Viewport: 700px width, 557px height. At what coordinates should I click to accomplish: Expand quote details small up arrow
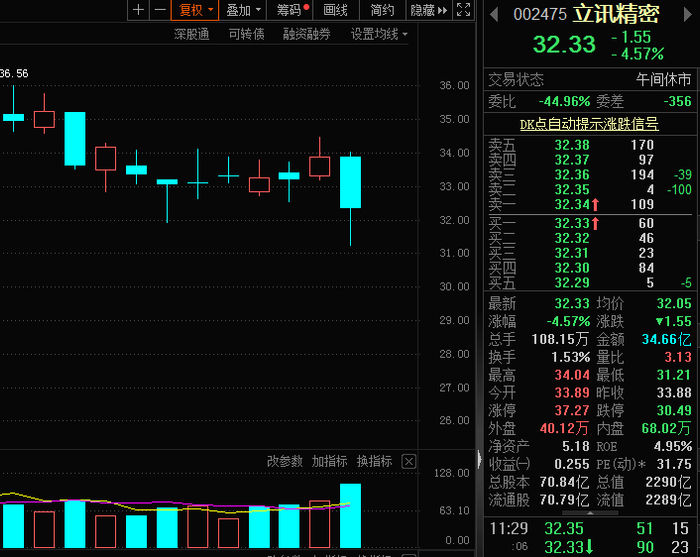(590, 513)
